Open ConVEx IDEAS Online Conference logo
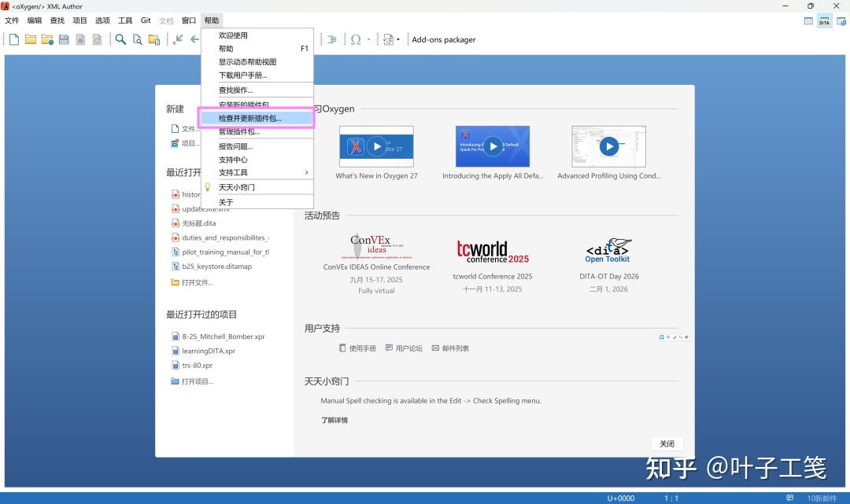This screenshot has width=850, height=504. tap(376, 246)
